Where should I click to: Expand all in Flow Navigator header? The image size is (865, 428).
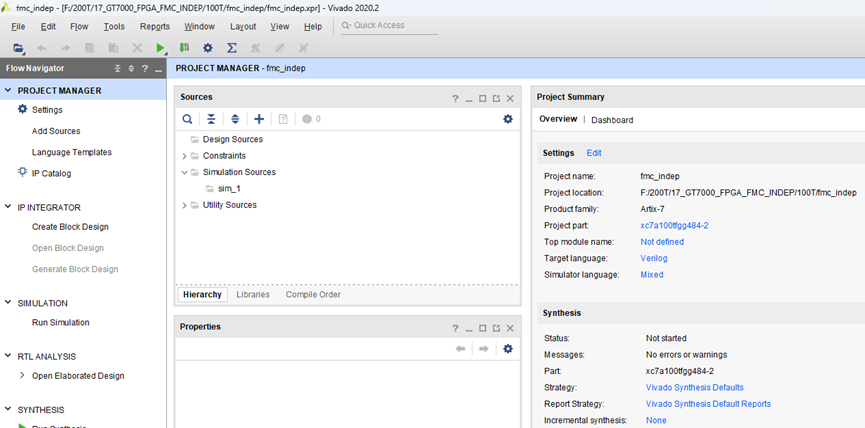click(x=131, y=68)
